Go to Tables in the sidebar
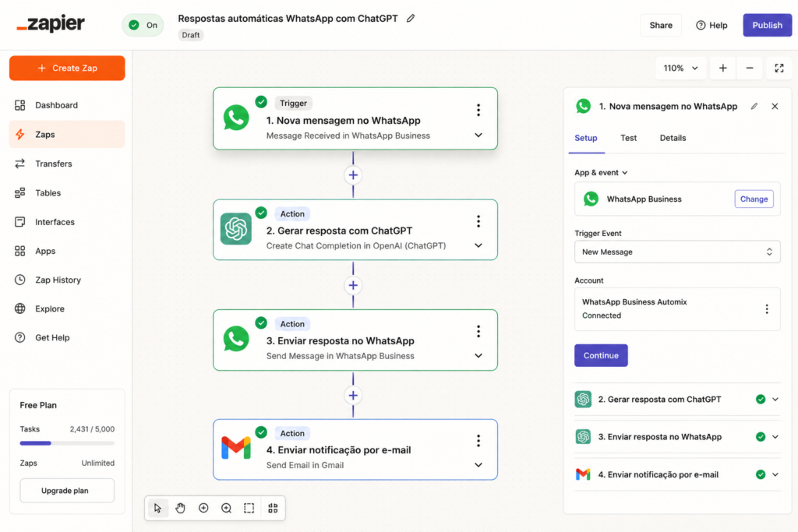This screenshot has height=532, width=798. pyautogui.click(x=67, y=192)
